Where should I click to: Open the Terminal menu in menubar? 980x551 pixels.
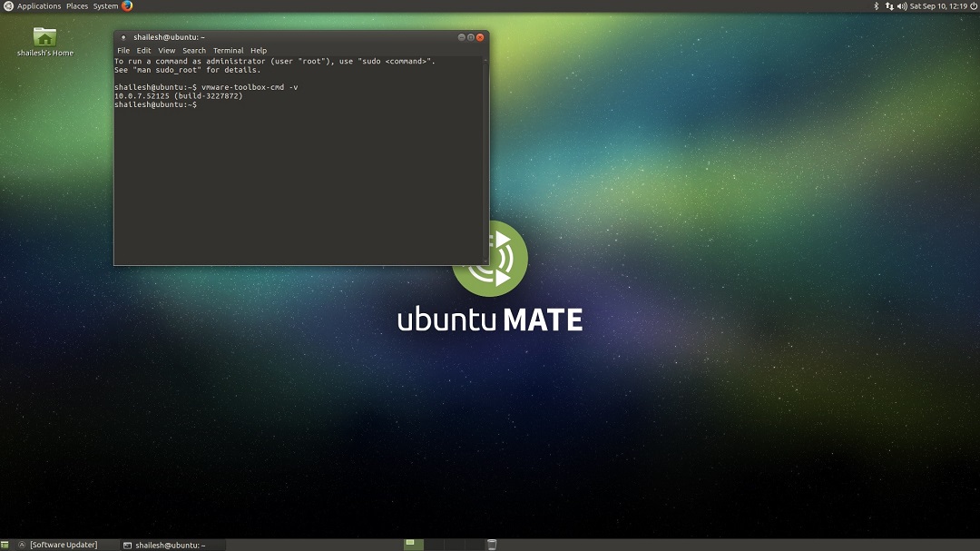point(228,51)
